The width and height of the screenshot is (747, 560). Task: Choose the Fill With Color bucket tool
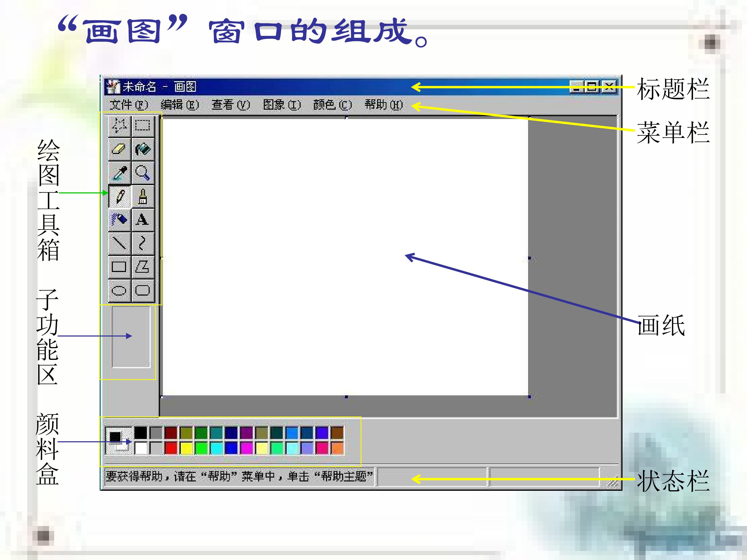[142, 149]
